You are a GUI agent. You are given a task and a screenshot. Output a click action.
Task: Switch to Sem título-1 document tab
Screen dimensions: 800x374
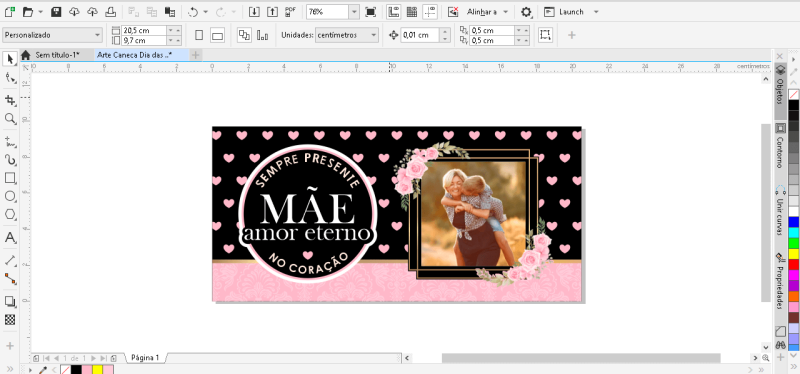[57, 55]
